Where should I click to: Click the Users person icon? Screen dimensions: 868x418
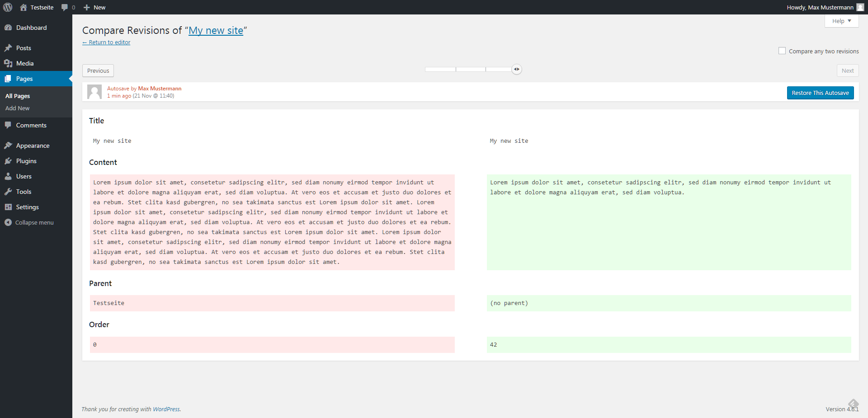(x=8, y=176)
